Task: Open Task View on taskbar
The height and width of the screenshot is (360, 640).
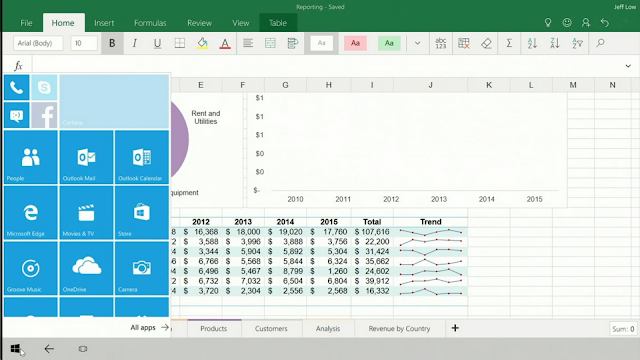Action: tap(83, 349)
